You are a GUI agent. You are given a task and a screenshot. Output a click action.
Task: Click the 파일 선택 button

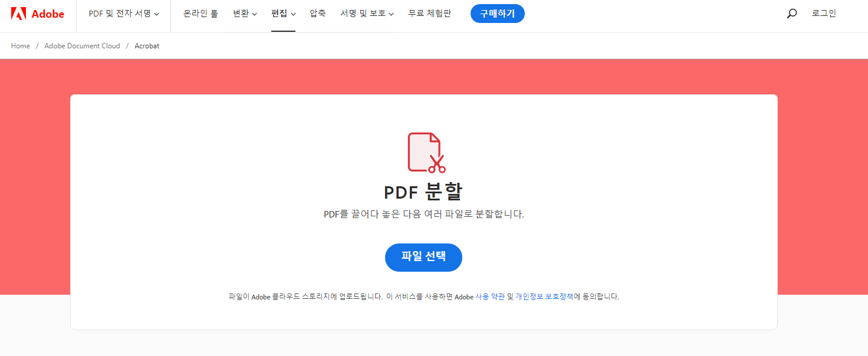423,257
